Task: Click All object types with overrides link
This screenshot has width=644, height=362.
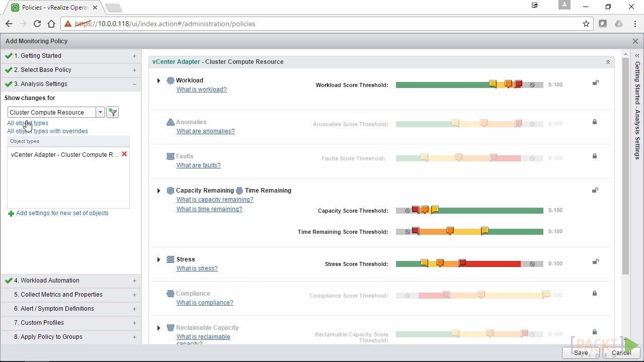Action: pos(47,131)
